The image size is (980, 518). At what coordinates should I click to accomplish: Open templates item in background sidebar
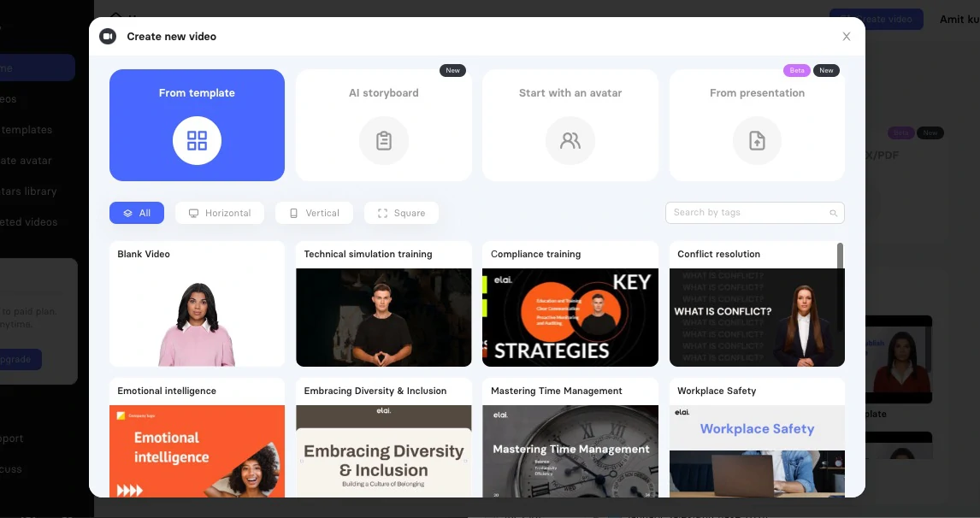(x=27, y=130)
